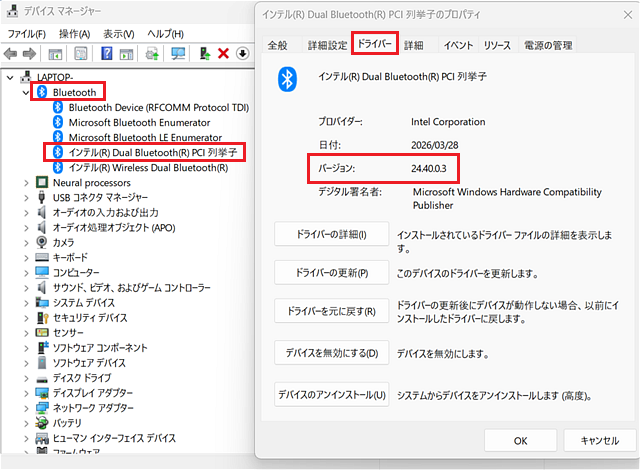640x470 pixels.
Task: Click the キャンセル button
Action: click(x=600, y=441)
